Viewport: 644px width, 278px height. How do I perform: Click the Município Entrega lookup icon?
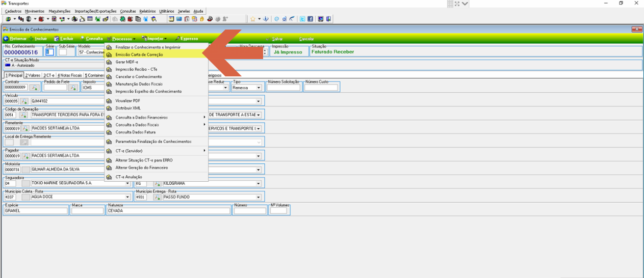click(157, 197)
